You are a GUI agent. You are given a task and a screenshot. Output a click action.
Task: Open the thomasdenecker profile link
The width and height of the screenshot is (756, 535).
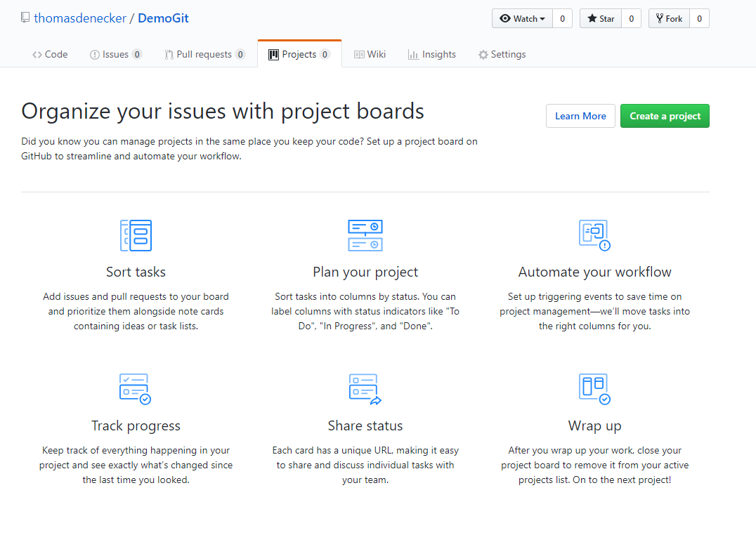coord(80,18)
